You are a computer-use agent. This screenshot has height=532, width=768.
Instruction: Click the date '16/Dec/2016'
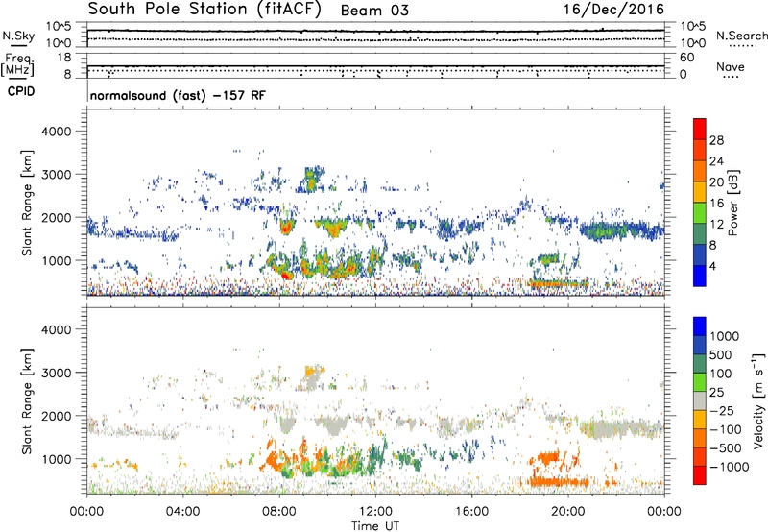(613, 9)
